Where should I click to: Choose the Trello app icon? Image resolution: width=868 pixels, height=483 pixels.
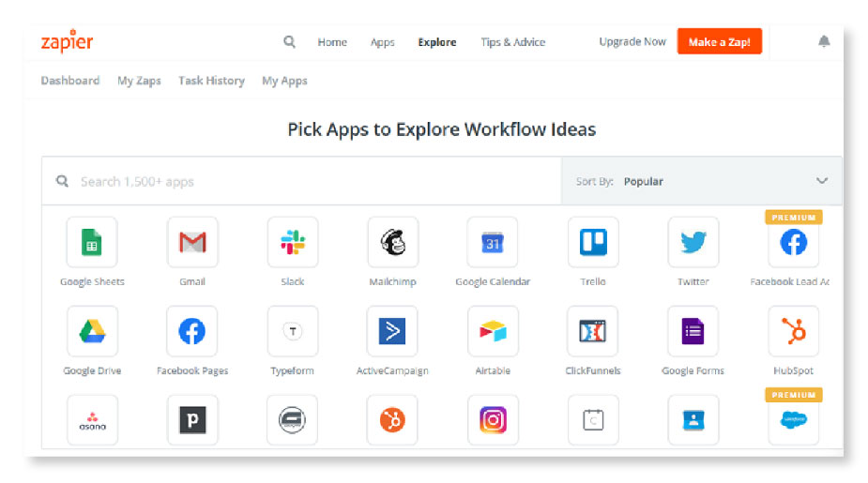point(593,242)
